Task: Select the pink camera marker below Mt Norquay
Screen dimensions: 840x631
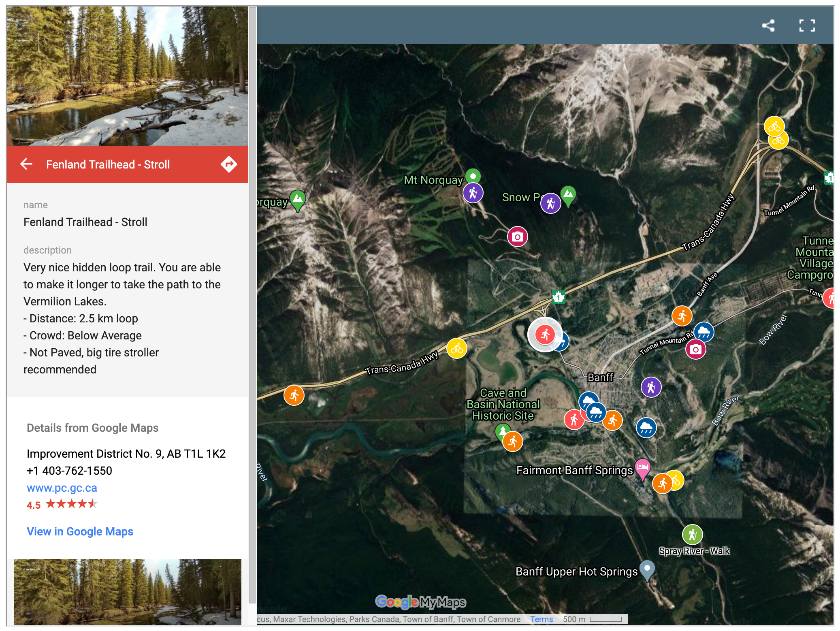Action: 517,237
